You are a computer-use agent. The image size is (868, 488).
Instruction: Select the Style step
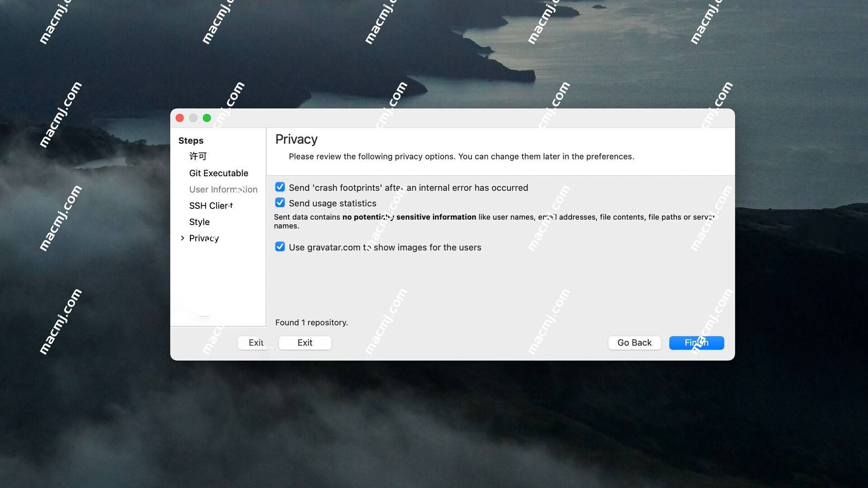coord(199,222)
